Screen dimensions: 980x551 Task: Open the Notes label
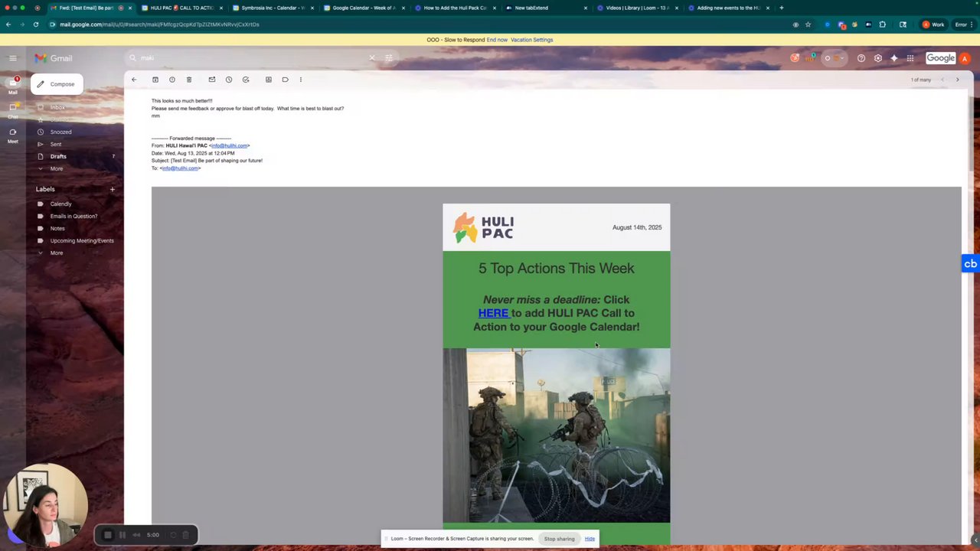57,228
